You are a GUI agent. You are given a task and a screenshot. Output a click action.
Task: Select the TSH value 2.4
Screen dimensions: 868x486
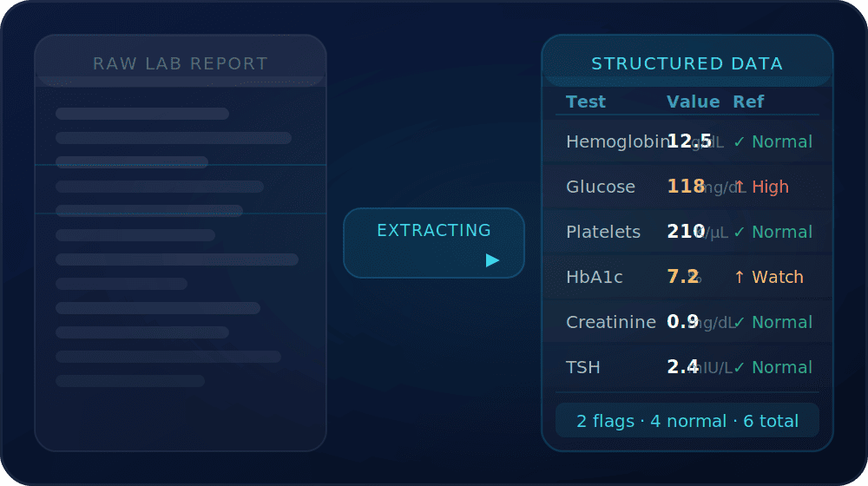click(x=682, y=367)
